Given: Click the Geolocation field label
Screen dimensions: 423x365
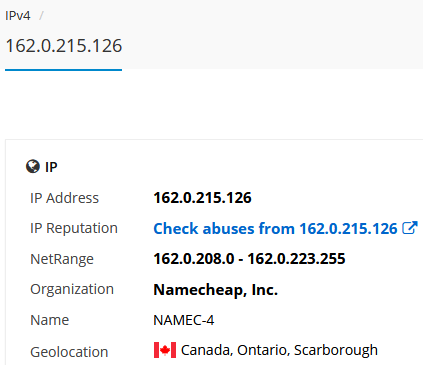Looking at the screenshot, I should pyautogui.click(x=69, y=352).
